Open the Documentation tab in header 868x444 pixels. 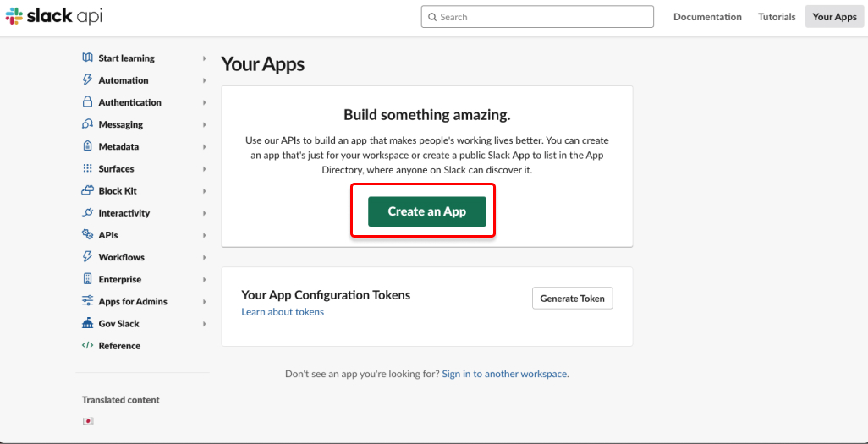pyautogui.click(x=707, y=17)
